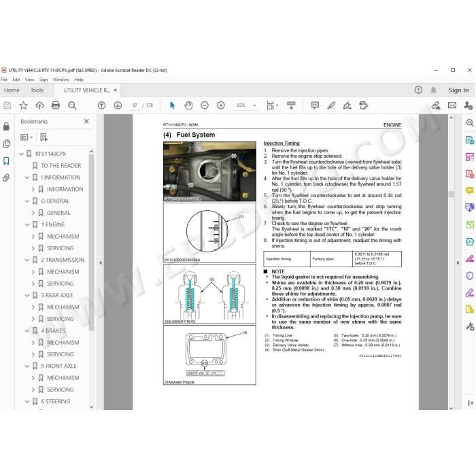
Task: Click the Zoom in plus icon
Action: point(221,105)
